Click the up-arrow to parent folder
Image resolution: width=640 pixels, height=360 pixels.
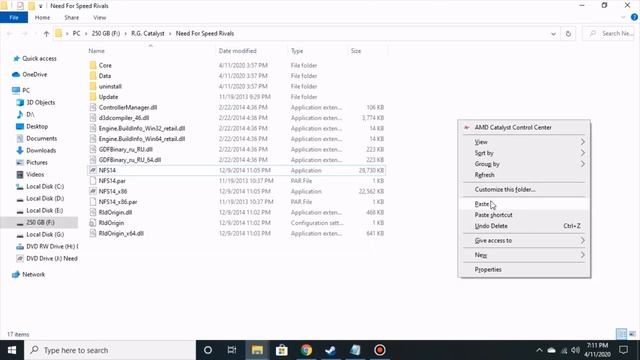46,34
